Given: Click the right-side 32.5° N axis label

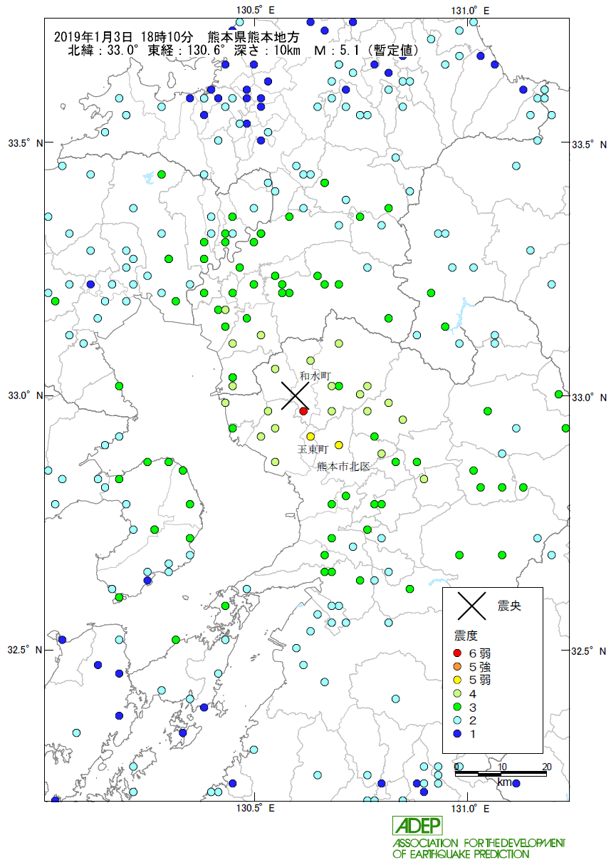Looking at the screenshot, I should click(589, 651).
